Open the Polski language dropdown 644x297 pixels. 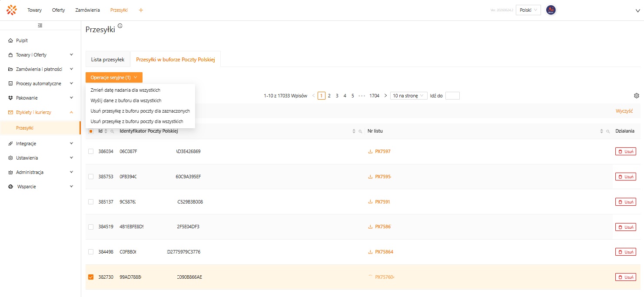528,10
